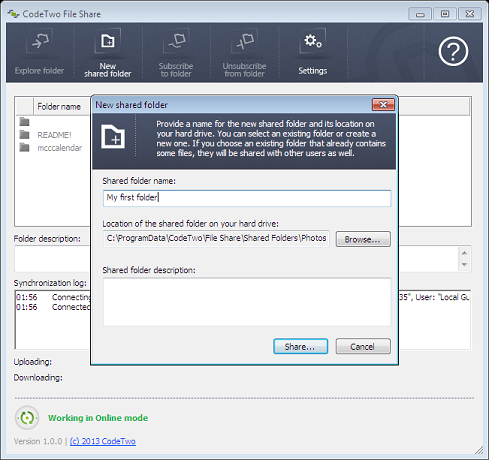Open the (c) 2013 CodeTwo link
The height and width of the screenshot is (460, 489).
[103, 441]
